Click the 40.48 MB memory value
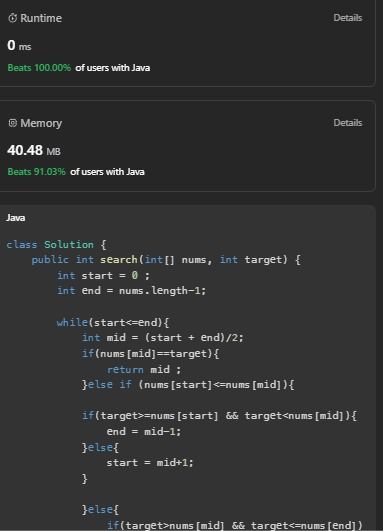The height and width of the screenshot is (531, 383). [x=34, y=150]
